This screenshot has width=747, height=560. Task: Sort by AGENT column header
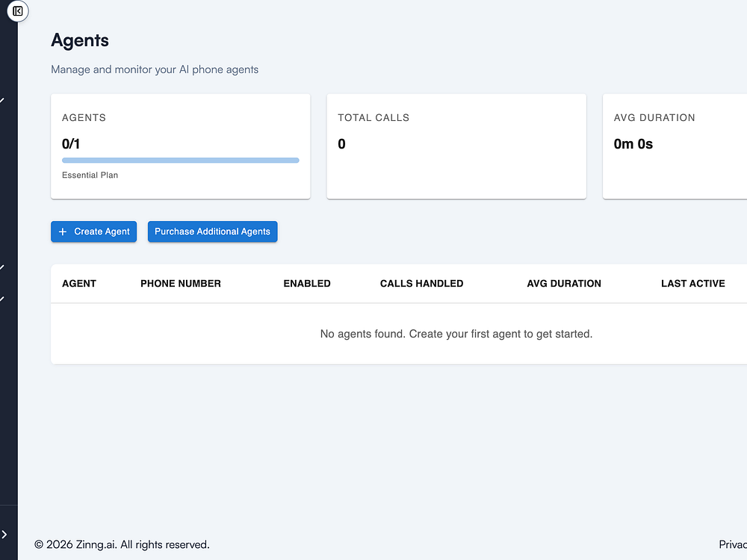point(79,283)
